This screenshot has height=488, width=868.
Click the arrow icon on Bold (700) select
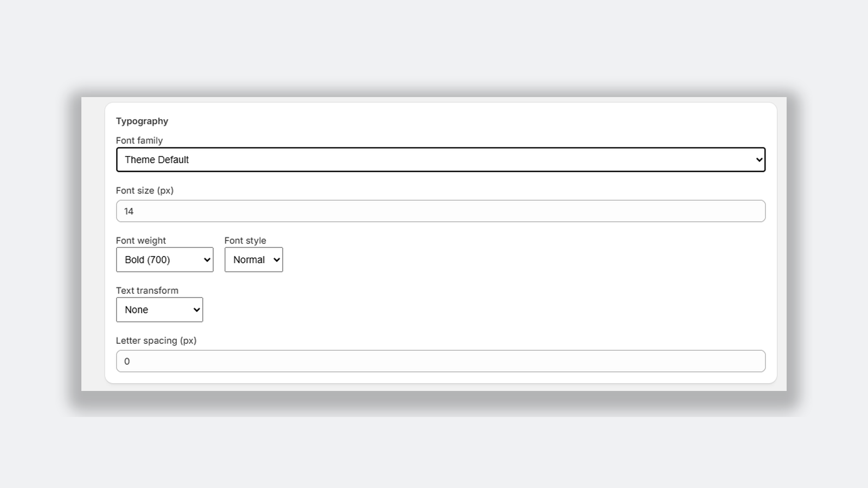click(x=207, y=260)
